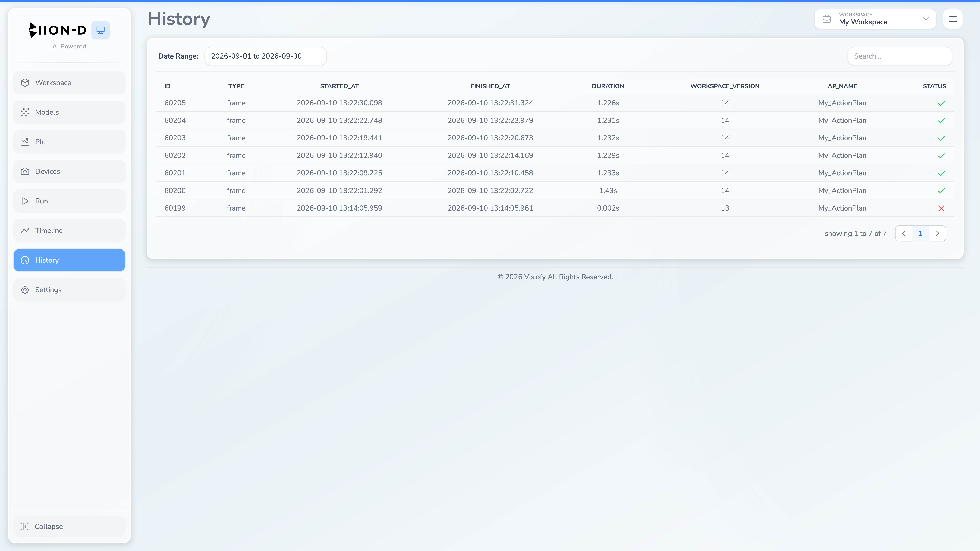This screenshot has height=551, width=980.
Task: Click ID cell 60201
Action: 175,173
